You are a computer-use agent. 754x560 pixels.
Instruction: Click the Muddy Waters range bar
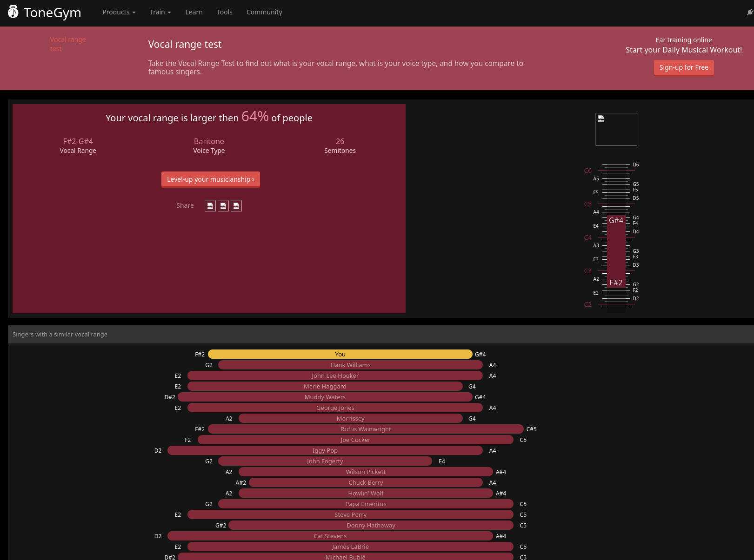pos(325,397)
